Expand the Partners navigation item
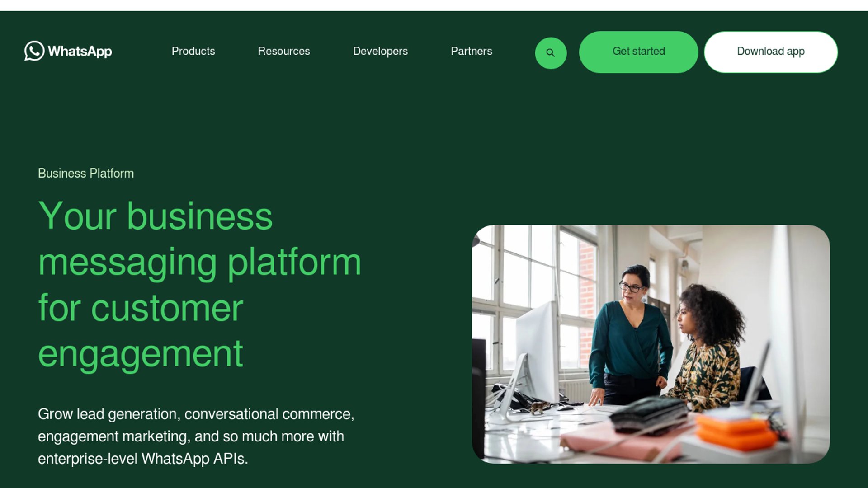This screenshot has height=488, width=868. (471, 51)
